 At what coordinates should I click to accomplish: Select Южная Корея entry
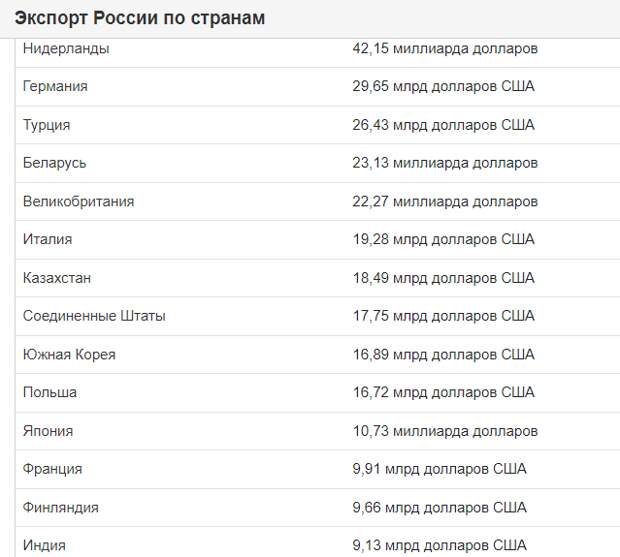69,354
